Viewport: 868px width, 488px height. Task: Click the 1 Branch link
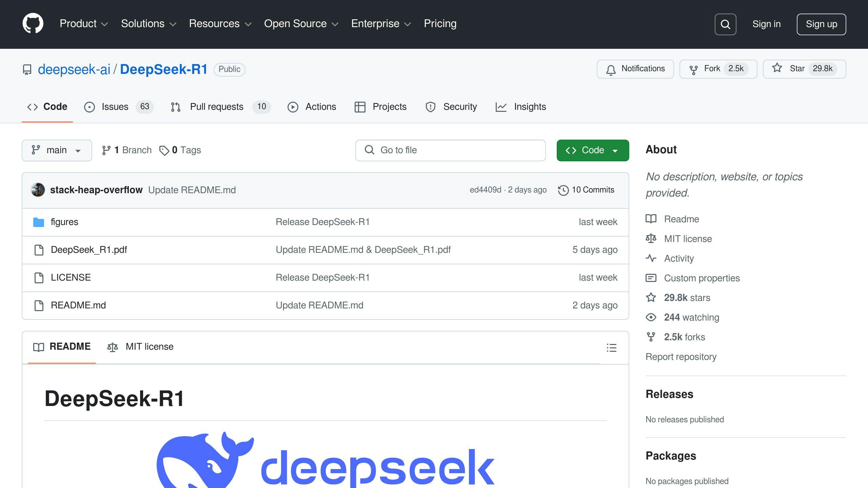pos(126,150)
